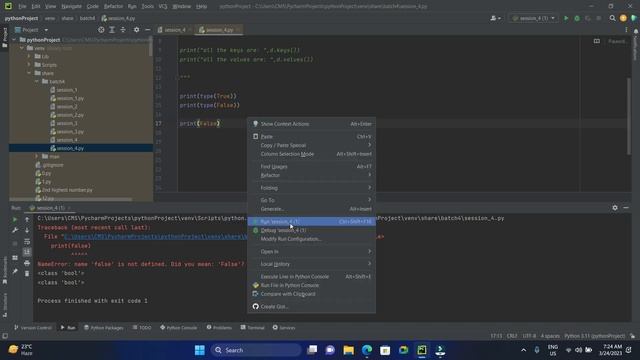Toggle soft-wrap in Run console

click(27, 242)
